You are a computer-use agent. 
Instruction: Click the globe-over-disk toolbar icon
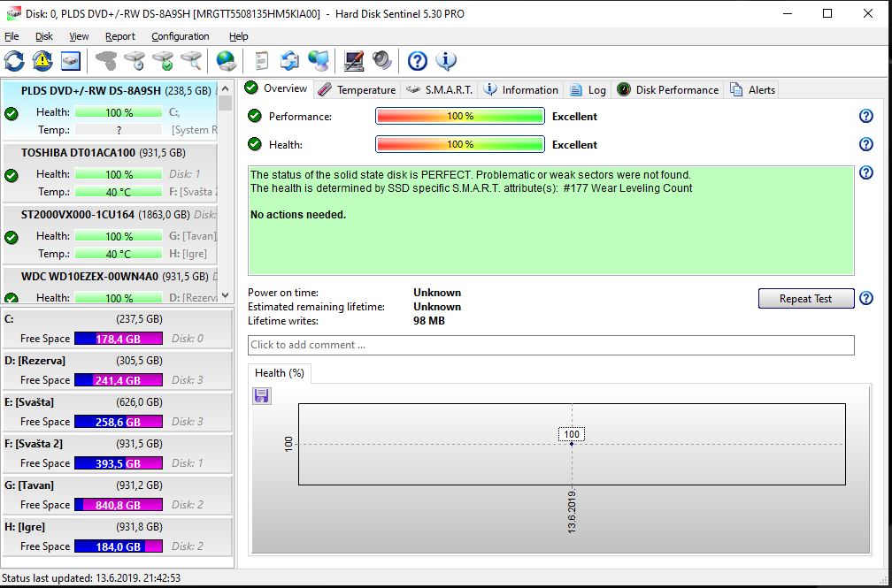click(x=227, y=61)
